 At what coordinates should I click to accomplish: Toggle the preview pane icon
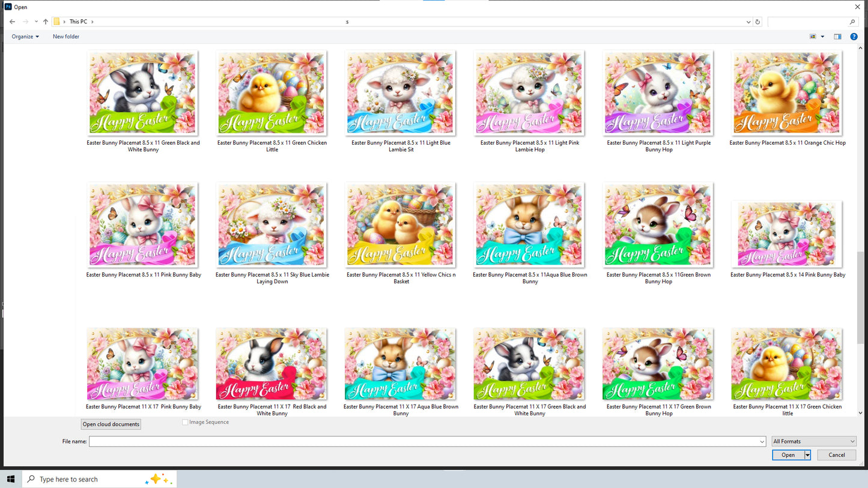coord(837,37)
